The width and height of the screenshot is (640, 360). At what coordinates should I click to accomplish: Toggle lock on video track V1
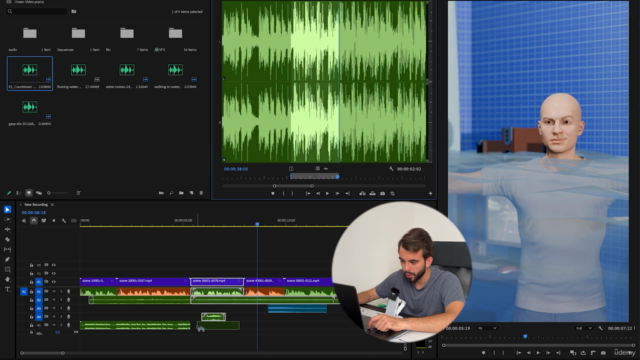click(x=31, y=282)
